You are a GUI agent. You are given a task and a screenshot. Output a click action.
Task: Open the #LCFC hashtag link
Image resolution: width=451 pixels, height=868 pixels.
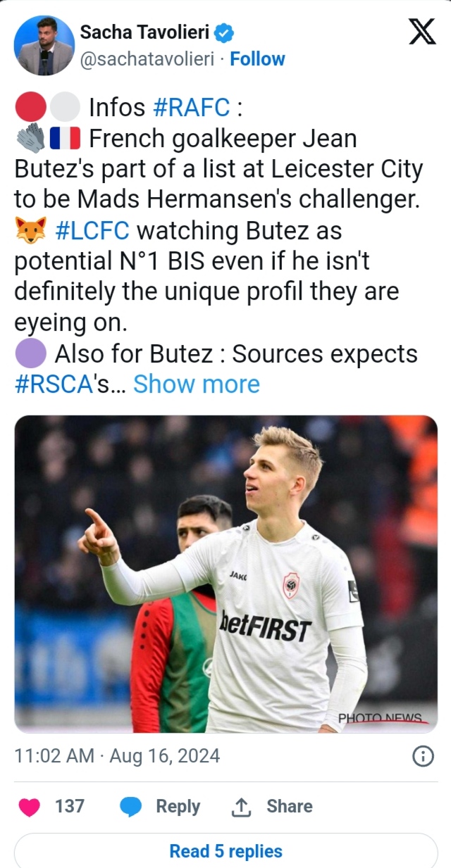91,231
